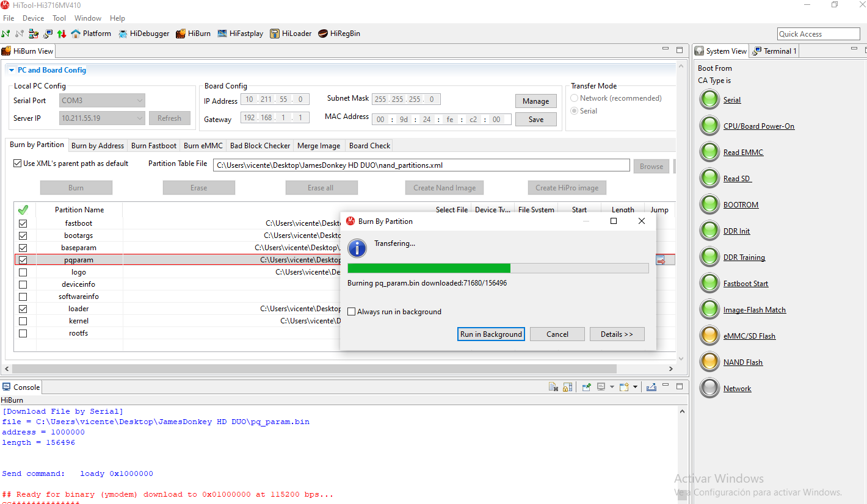
Task: Click the Serial status indicator light
Action: click(x=709, y=100)
